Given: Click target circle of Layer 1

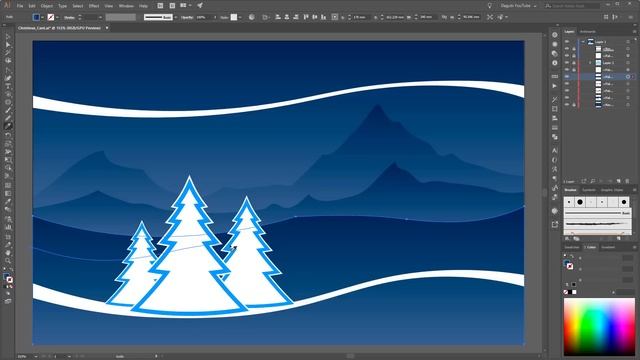Looking at the screenshot, I should pos(628,42).
